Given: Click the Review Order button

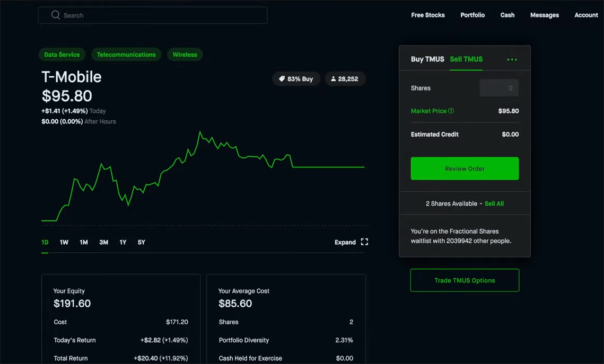Looking at the screenshot, I should 465,168.
